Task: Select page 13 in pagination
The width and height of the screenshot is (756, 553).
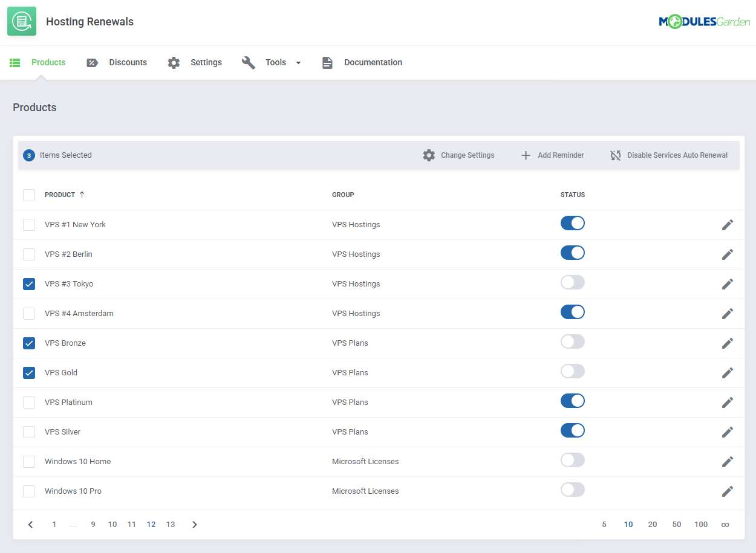Action: pyautogui.click(x=171, y=524)
